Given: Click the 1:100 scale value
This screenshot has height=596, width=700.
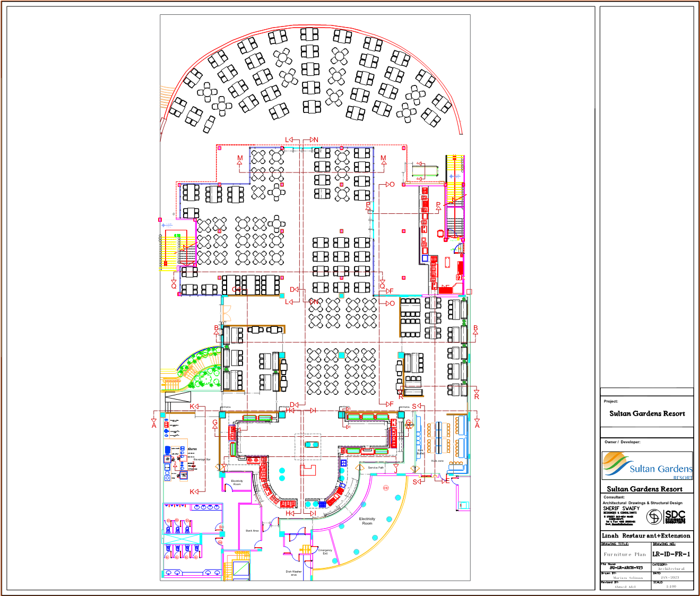Looking at the screenshot, I should click(671, 586).
